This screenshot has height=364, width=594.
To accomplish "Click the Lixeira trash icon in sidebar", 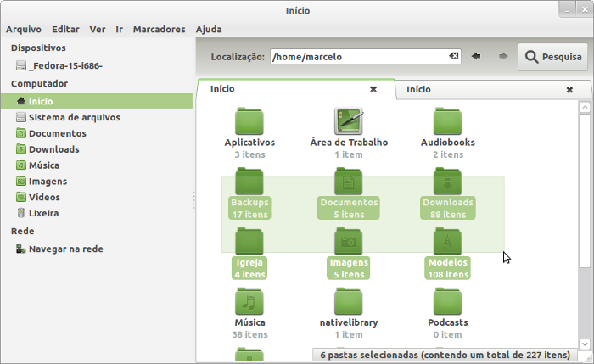I will 21,213.
